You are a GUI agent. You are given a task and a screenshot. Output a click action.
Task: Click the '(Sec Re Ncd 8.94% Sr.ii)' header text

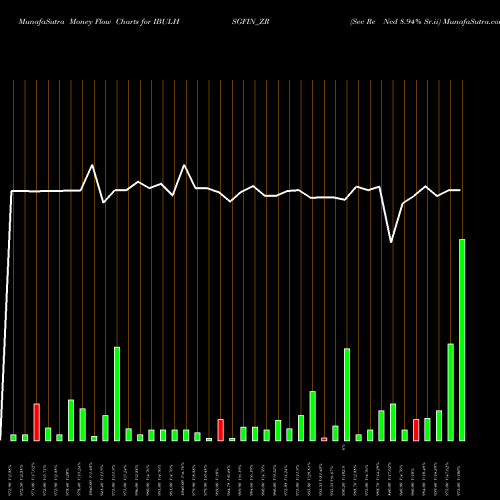point(396,22)
